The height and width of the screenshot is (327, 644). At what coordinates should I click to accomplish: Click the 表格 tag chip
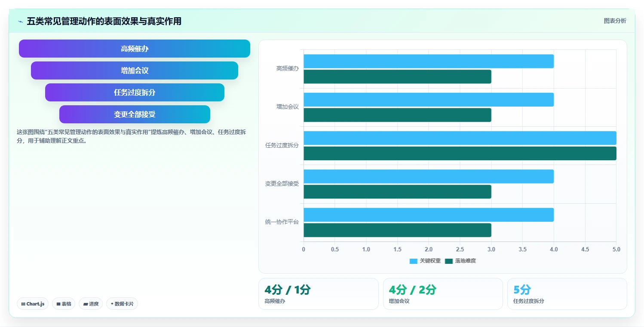pos(64,304)
